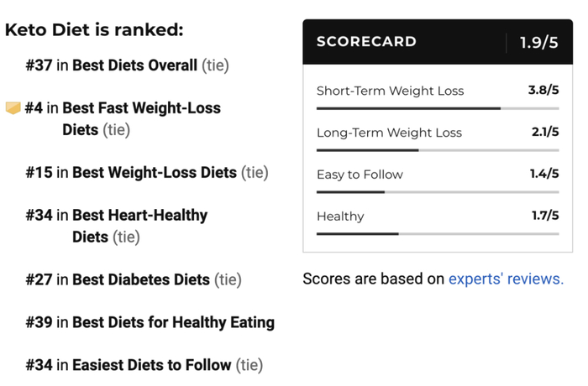
Task: Open Best Fast Weight-Loss Diets ranking
Action: tap(141, 108)
